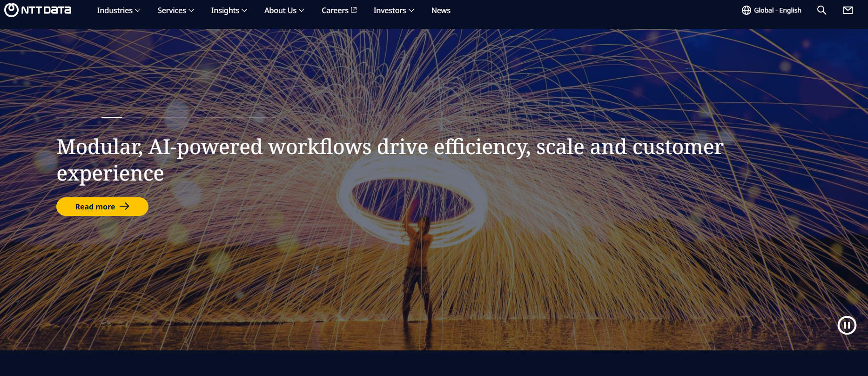Click the Services navigation label

(171, 10)
